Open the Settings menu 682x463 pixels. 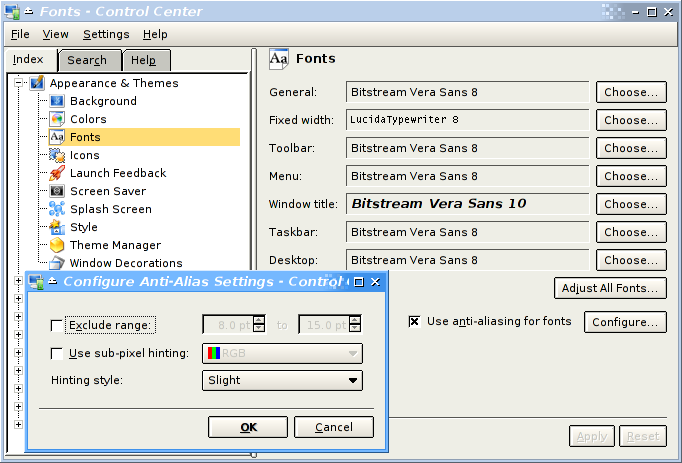coord(106,34)
